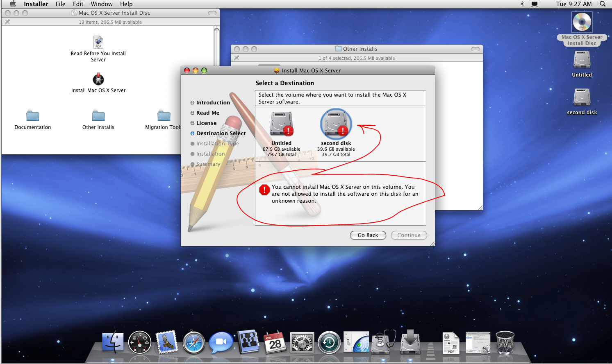Image resolution: width=612 pixels, height=364 pixels.
Task: Open the Installer application menu
Action: [36, 4]
